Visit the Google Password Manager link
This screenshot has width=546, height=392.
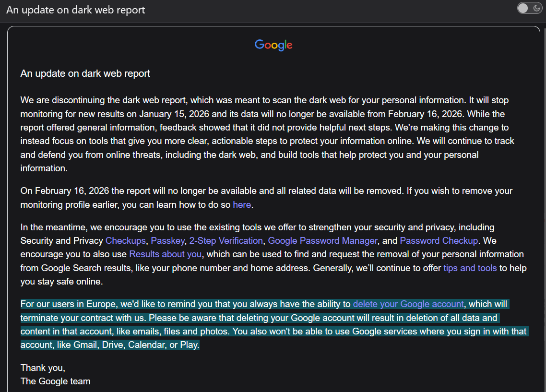pos(322,240)
